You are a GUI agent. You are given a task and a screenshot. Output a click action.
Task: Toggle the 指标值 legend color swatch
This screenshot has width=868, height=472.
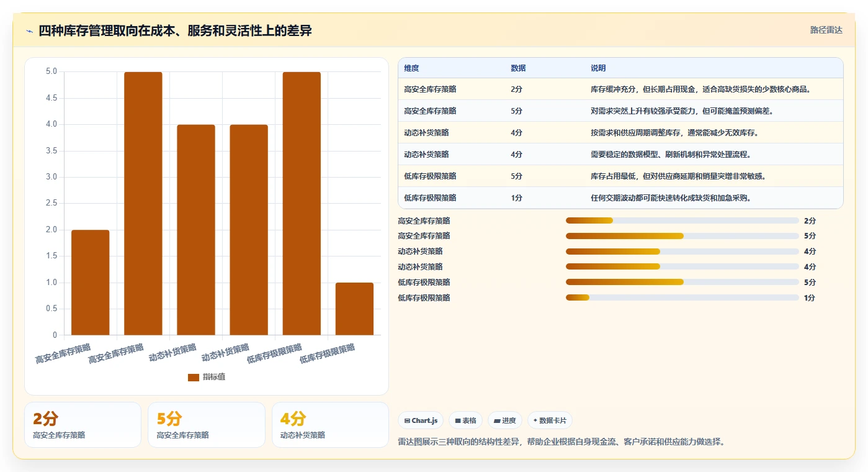point(194,377)
